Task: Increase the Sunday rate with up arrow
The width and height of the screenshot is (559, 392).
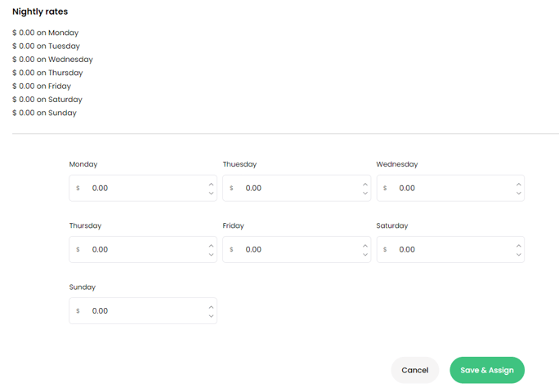Action: tap(211, 307)
